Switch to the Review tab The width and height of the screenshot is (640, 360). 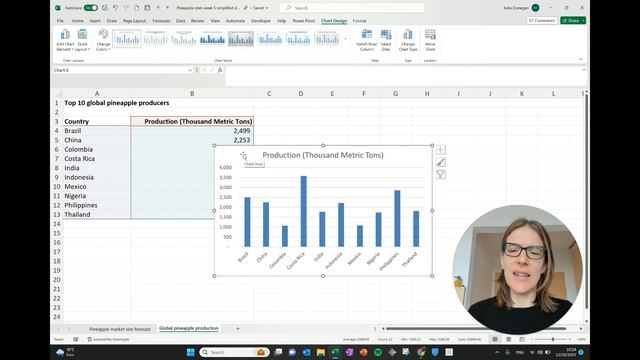pyautogui.click(x=198, y=21)
